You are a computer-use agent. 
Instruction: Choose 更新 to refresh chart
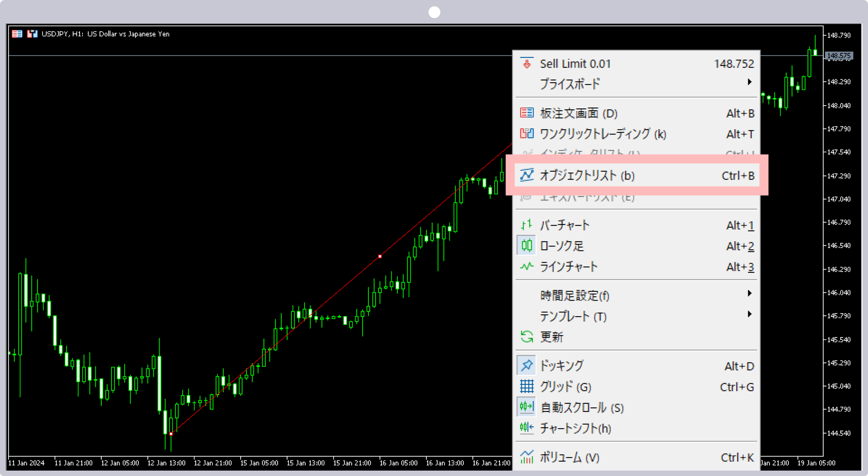point(637,337)
